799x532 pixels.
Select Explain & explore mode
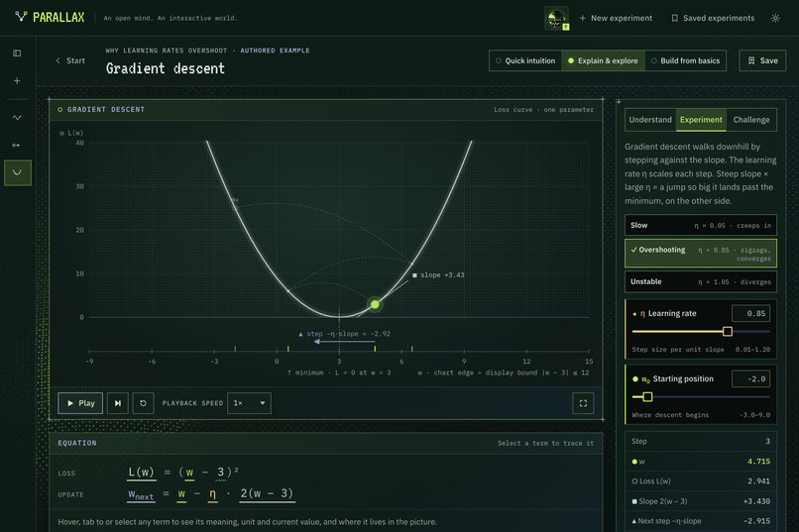(603, 60)
